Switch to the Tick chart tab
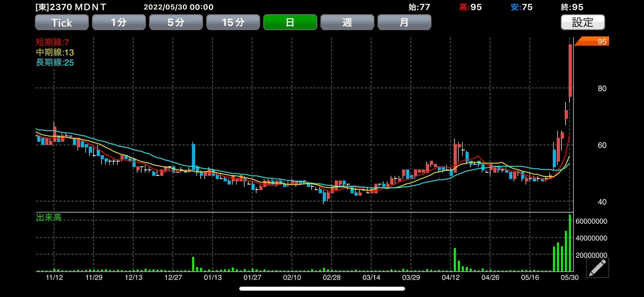This screenshot has width=644, height=297. click(x=62, y=22)
